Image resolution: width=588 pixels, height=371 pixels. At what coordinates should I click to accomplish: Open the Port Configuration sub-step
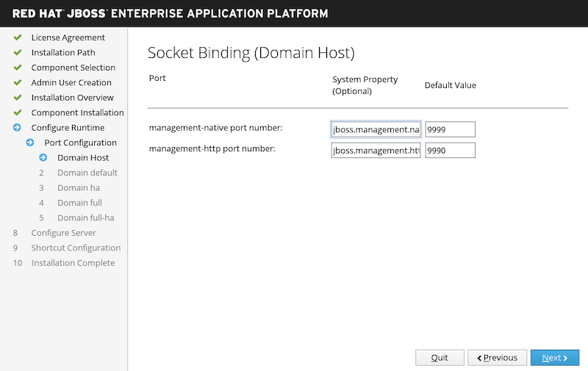click(80, 143)
